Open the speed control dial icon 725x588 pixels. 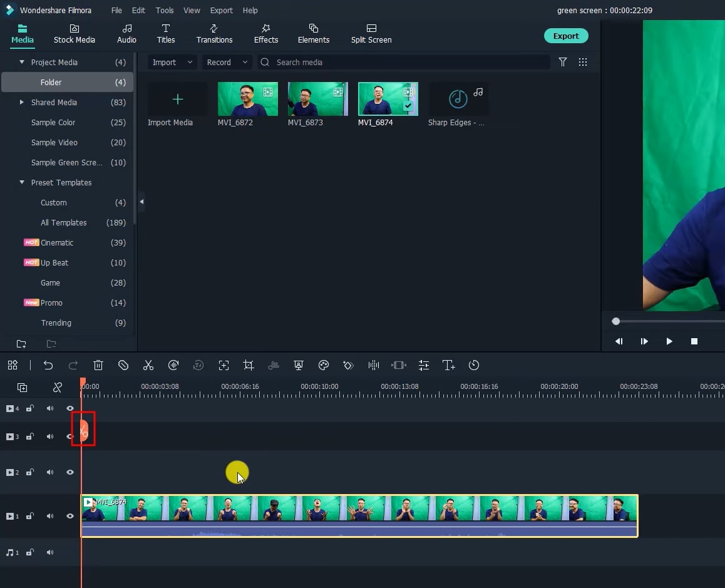[x=173, y=365]
